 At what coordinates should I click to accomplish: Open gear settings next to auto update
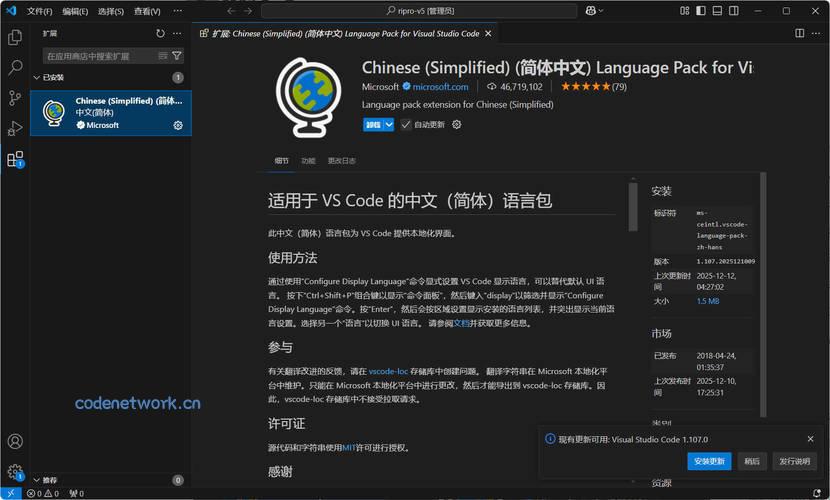point(456,124)
